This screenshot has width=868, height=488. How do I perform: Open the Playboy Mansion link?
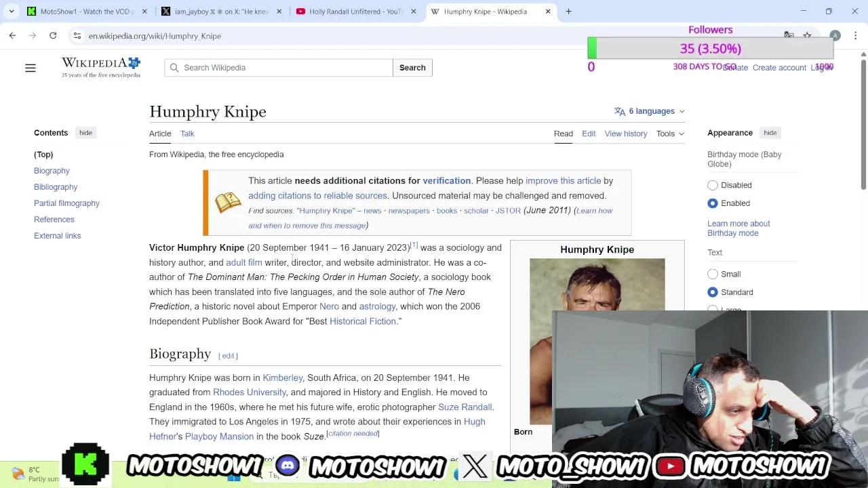219,436
